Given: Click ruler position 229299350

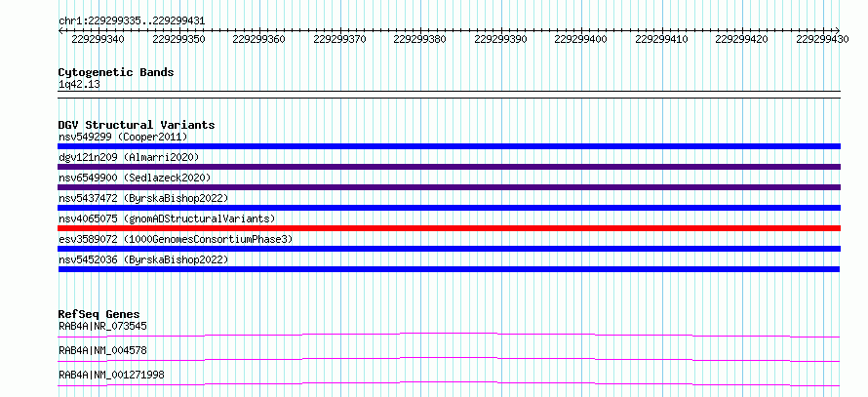Looking at the screenshot, I should coord(178,39).
